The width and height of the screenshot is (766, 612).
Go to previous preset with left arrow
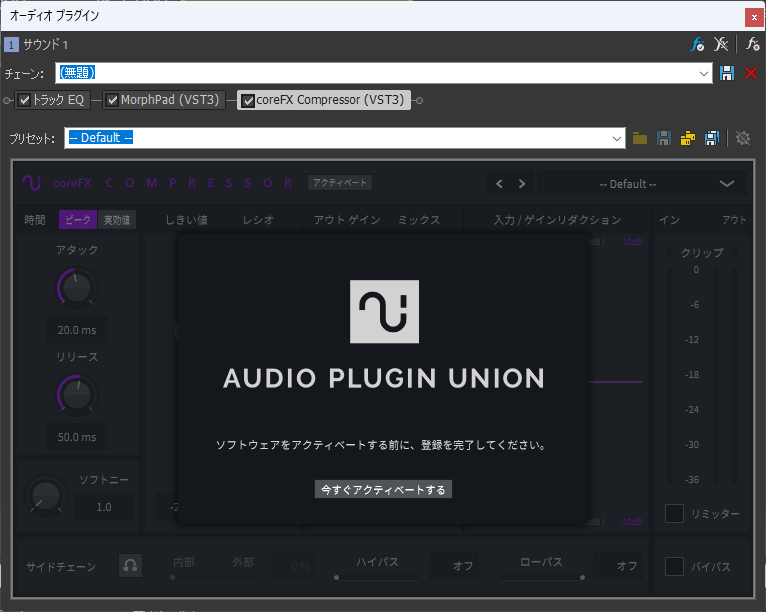click(500, 184)
